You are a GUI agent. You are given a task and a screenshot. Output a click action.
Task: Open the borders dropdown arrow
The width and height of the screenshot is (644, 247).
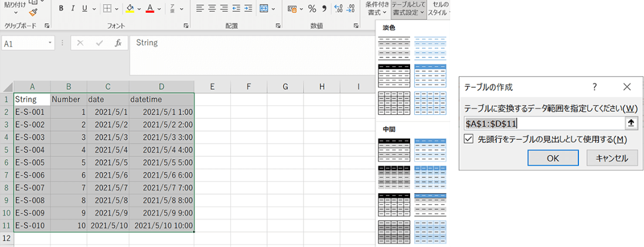(x=117, y=9)
